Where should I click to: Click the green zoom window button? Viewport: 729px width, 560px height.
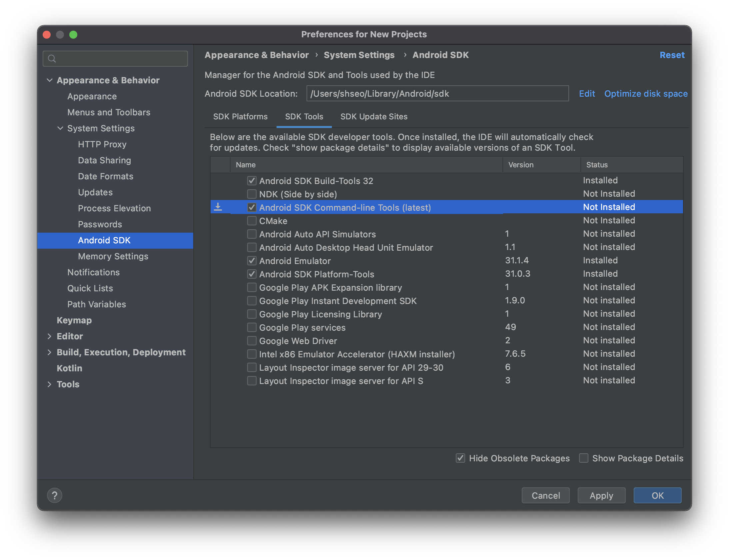click(73, 35)
